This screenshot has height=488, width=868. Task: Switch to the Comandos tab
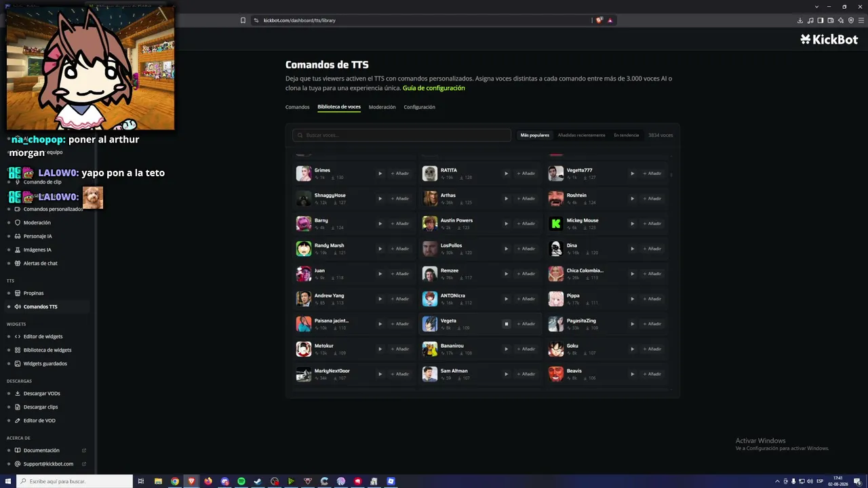click(x=297, y=107)
